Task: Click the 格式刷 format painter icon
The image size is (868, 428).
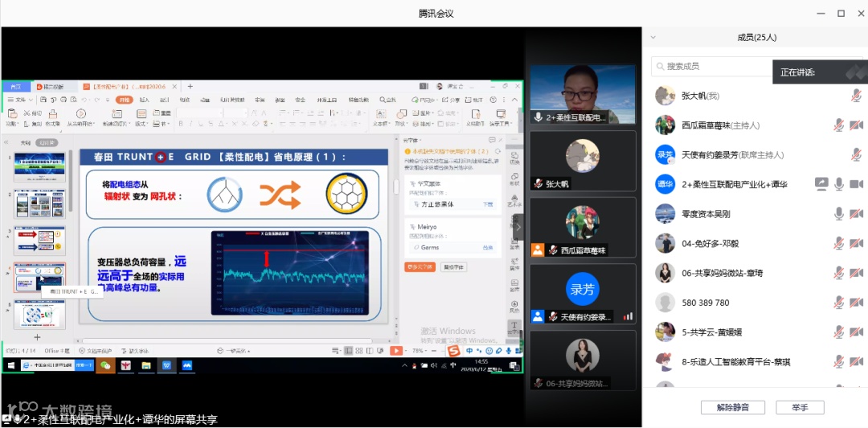Action: click(x=52, y=114)
